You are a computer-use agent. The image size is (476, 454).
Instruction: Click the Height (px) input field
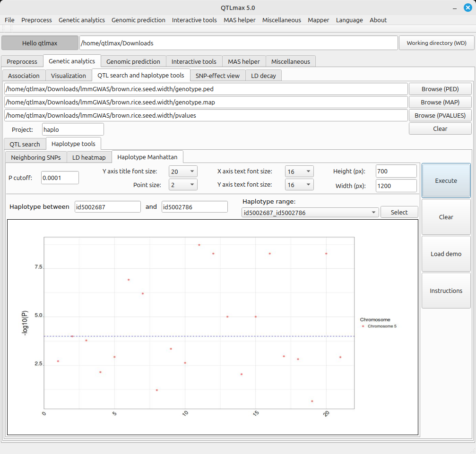[x=396, y=171]
